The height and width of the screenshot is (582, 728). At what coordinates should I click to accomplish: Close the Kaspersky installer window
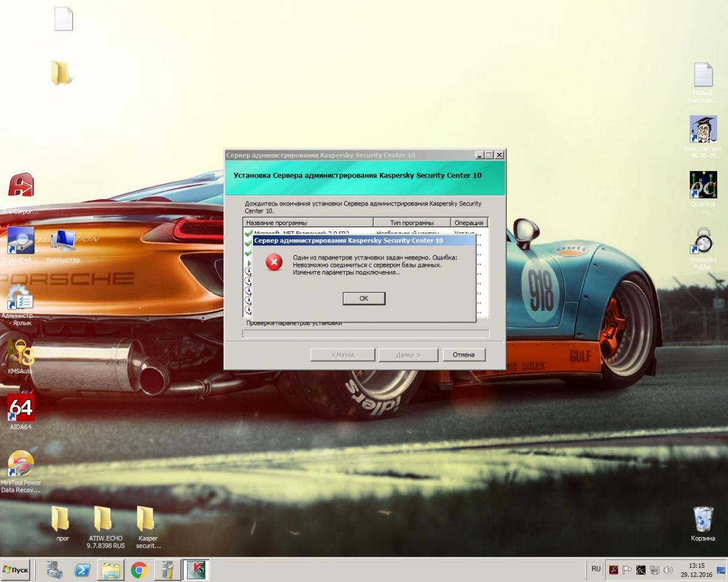499,155
